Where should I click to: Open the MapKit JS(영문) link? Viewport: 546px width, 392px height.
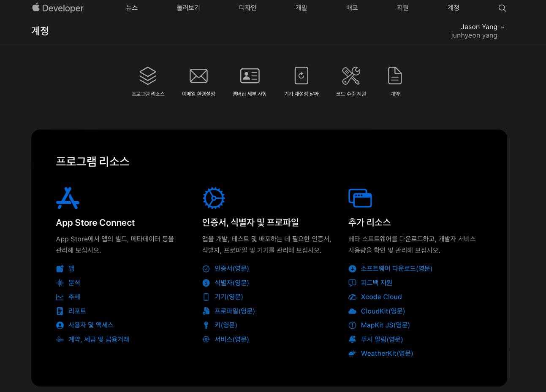[386, 325]
